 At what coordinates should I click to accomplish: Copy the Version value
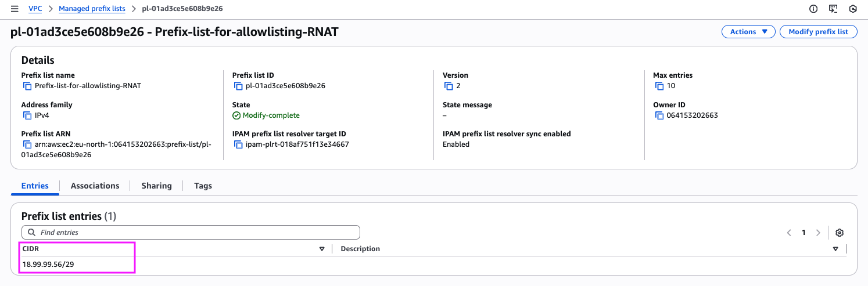[x=449, y=86]
